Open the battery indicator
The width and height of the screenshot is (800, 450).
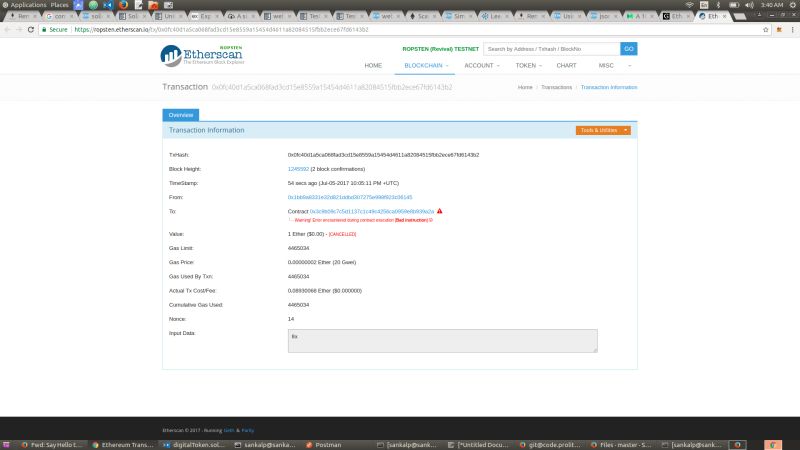point(734,5)
